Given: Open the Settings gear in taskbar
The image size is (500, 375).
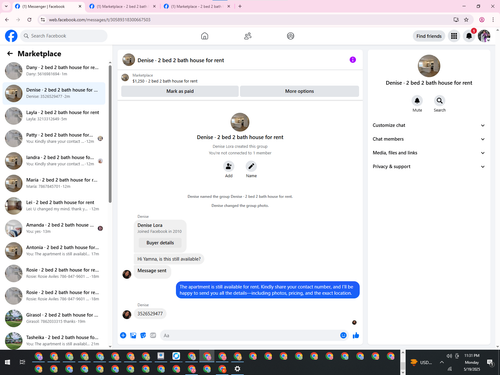Looking at the screenshot, I should 237,369.
